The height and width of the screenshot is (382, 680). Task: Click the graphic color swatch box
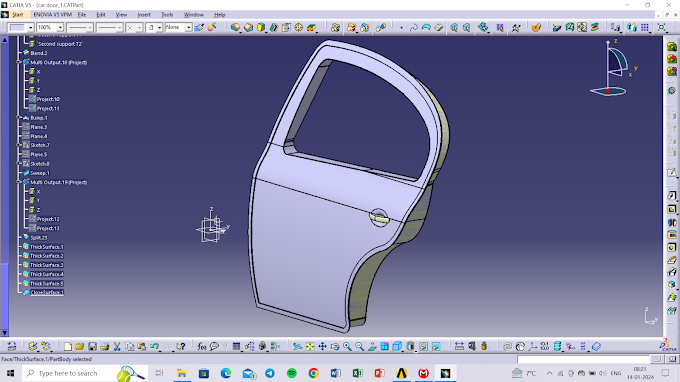(17, 28)
